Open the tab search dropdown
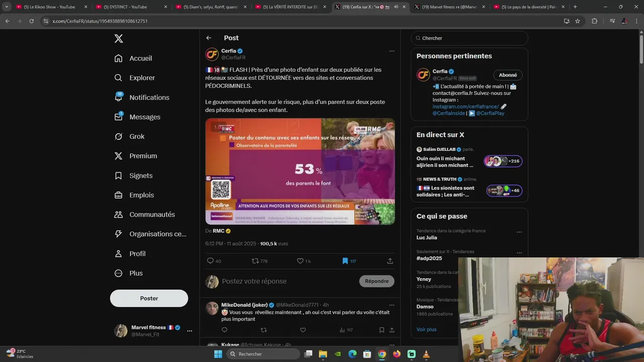 pos(7,7)
